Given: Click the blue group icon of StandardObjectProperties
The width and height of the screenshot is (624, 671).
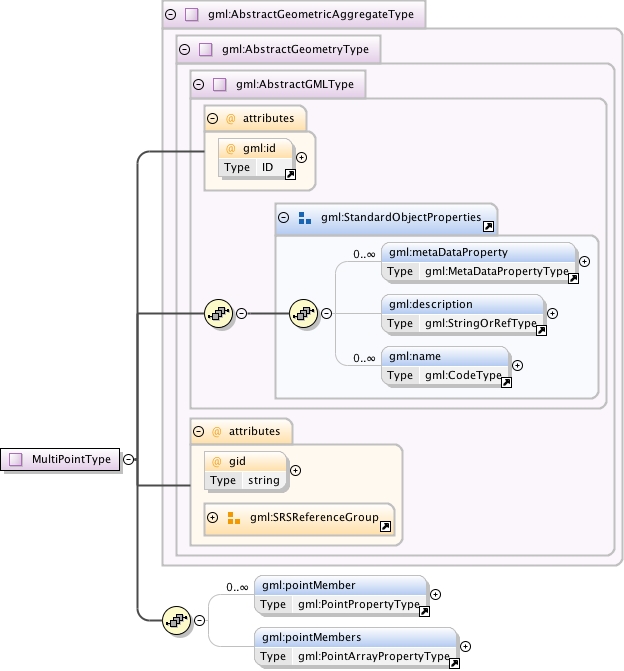Looking at the screenshot, I should 305,218.
